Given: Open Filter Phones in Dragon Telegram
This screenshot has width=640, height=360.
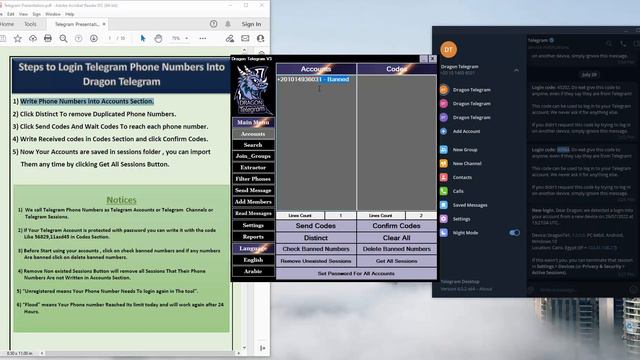Looking at the screenshot, I should click(x=253, y=179).
